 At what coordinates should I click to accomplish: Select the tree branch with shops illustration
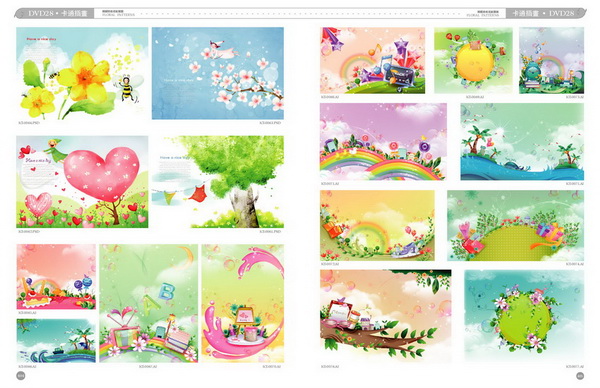tap(386, 316)
